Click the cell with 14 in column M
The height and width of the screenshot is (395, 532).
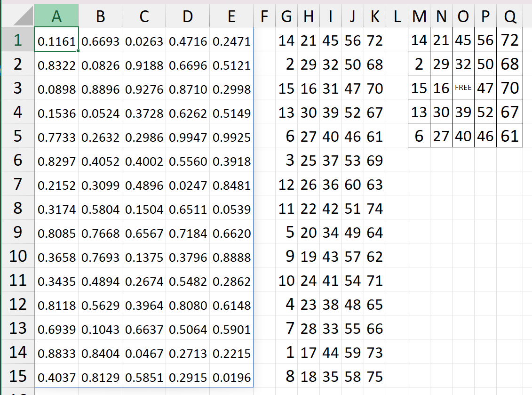pyautogui.click(x=419, y=40)
